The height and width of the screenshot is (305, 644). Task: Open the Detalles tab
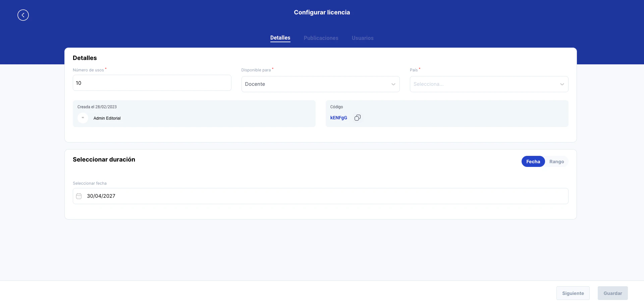(x=280, y=38)
